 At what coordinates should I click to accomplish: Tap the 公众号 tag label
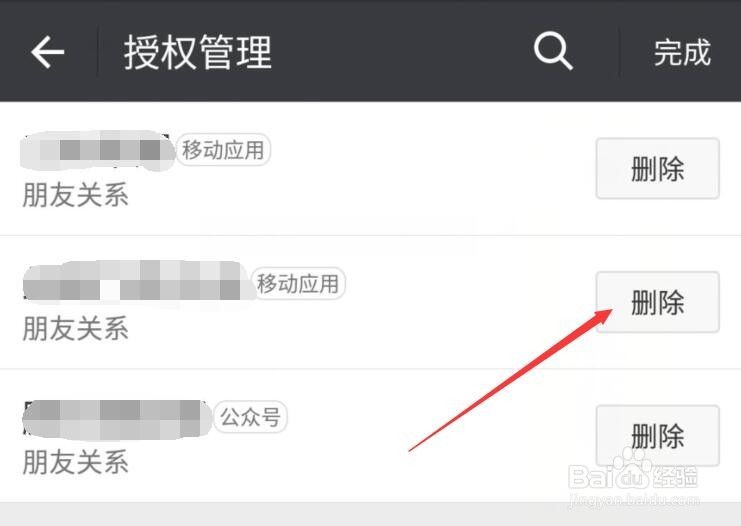coord(250,417)
